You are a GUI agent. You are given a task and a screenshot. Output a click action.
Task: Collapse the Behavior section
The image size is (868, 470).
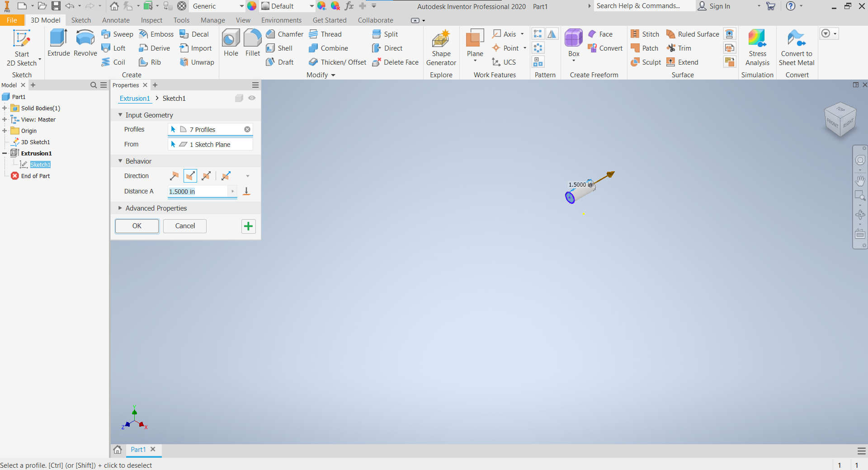120,161
